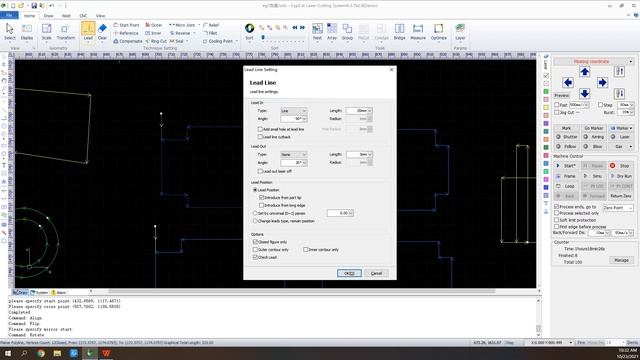Click the Ring Cut tool
Screen dimensions: 640x360
pyautogui.click(x=156, y=41)
